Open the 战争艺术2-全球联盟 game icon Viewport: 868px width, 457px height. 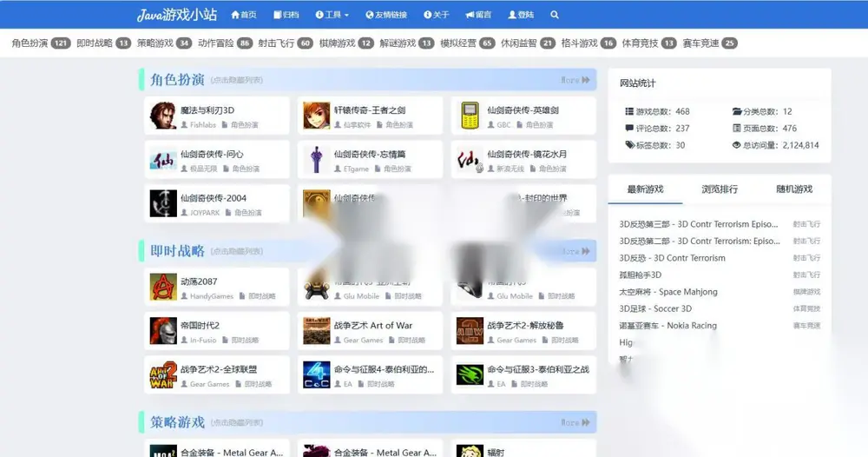click(163, 374)
